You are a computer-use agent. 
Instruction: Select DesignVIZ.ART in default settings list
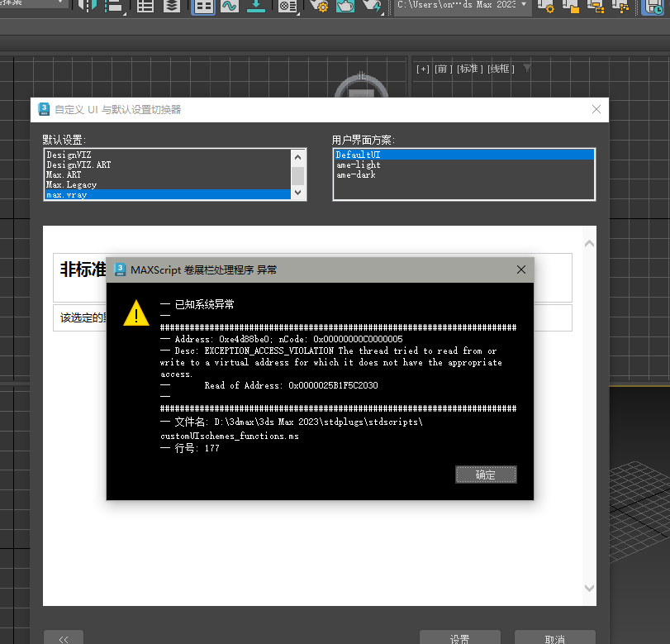(168, 165)
